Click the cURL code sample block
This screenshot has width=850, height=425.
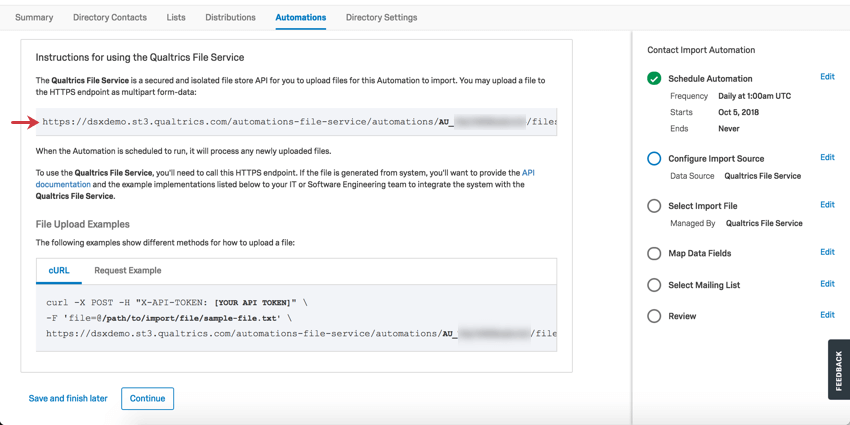297,318
